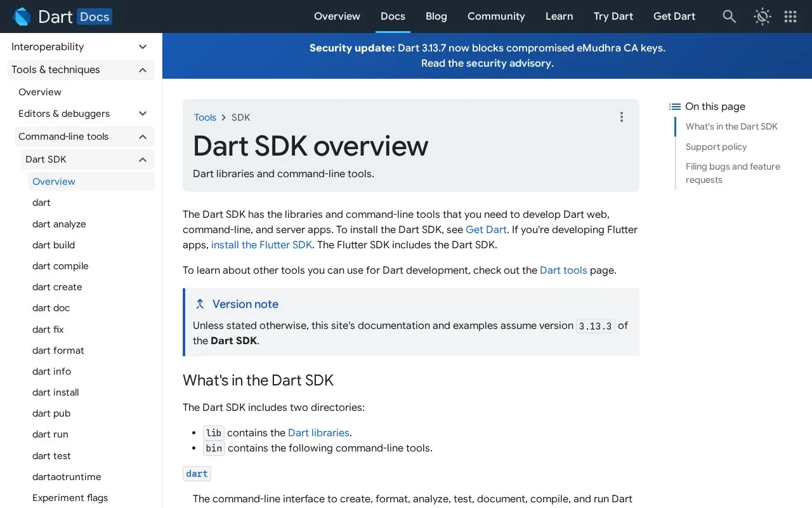Viewport: 812px width, 508px height.
Task: Open 'Experiment flags' sidebar item
Action: click(x=70, y=498)
